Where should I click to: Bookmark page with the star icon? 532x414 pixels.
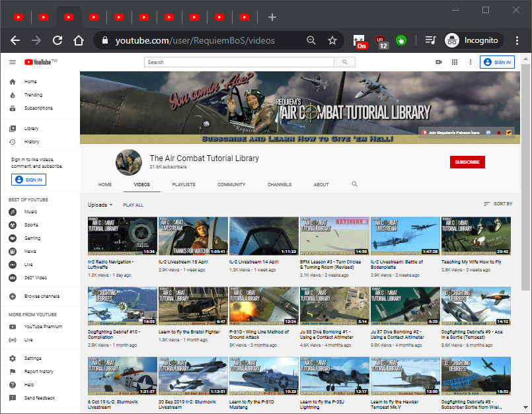(x=332, y=40)
